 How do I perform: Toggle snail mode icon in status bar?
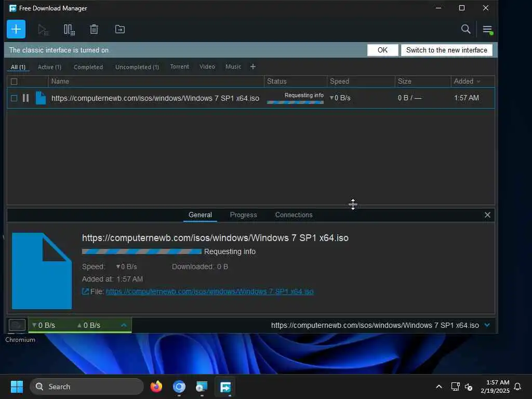coord(17,325)
